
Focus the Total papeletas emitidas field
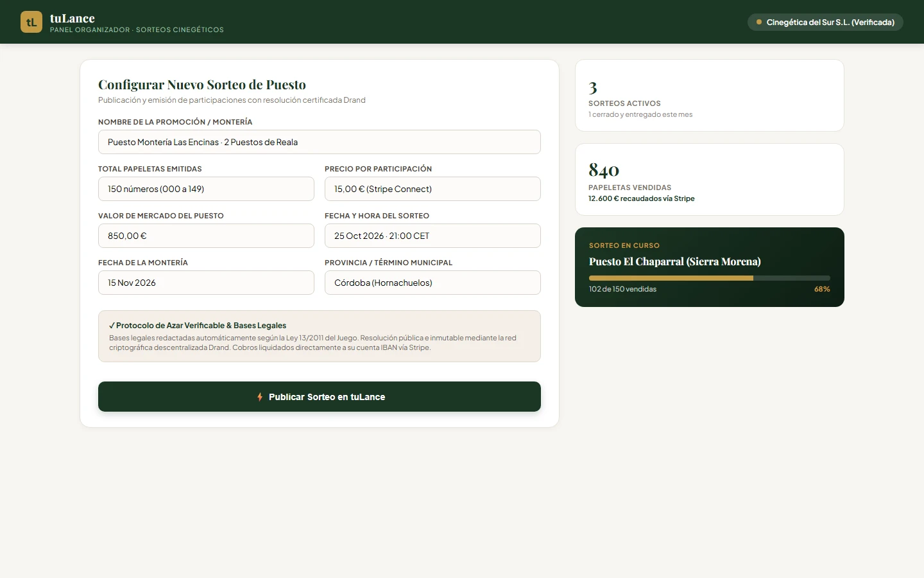coord(206,189)
